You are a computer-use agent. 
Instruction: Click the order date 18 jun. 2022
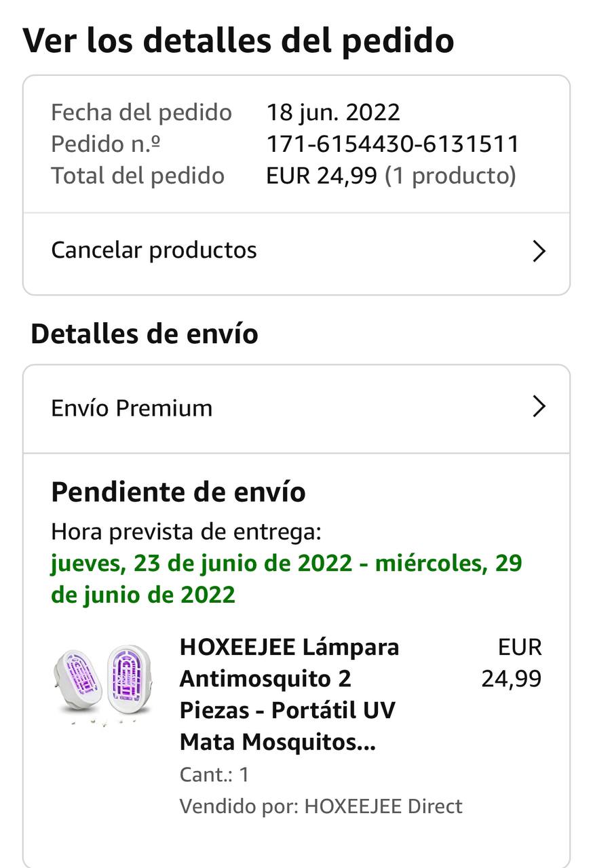pos(333,112)
